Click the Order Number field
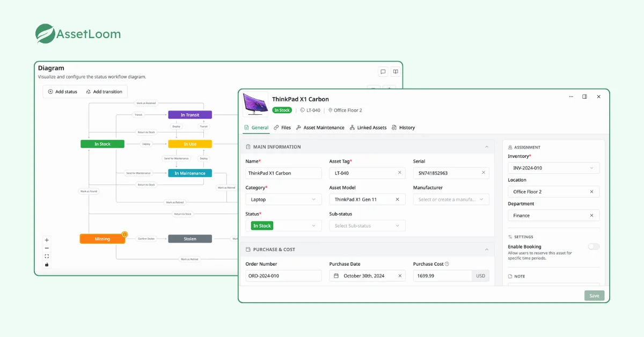The image size is (644, 337). (283, 276)
